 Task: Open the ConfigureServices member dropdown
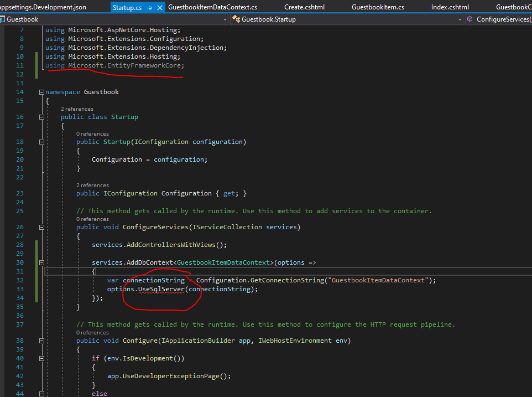pos(498,19)
